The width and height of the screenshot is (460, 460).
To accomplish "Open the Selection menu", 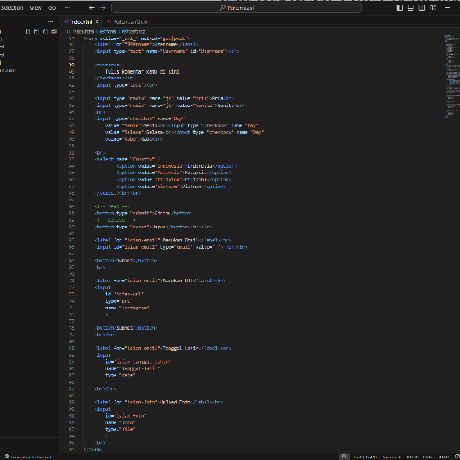I will 12,8.
